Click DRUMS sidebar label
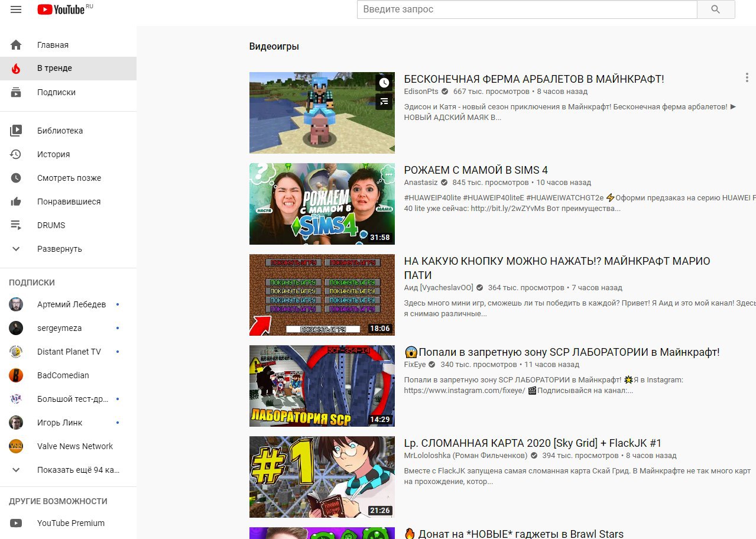This screenshot has width=756, height=539. pos(51,225)
